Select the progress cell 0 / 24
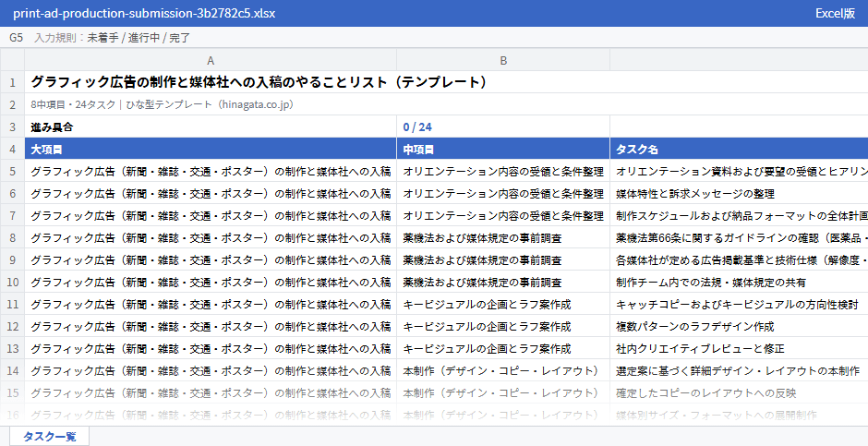Screen dimensions: 868x446 (x=503, y=127)
